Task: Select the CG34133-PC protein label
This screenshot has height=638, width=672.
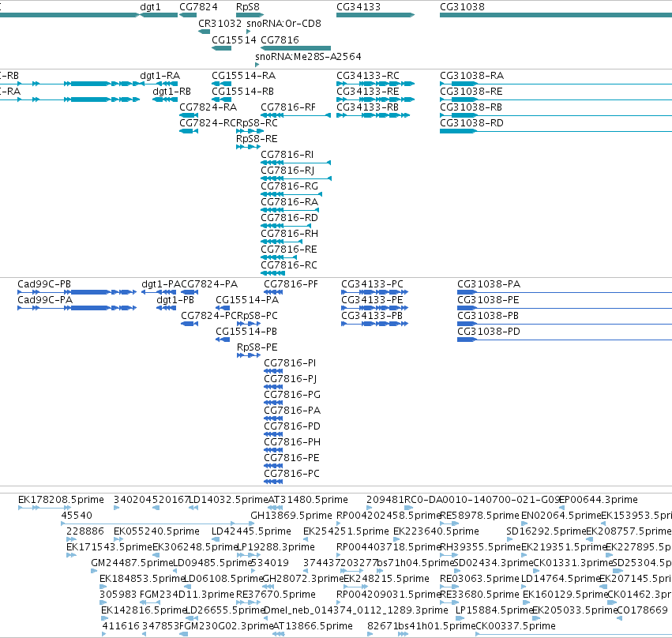Action: 373,284
